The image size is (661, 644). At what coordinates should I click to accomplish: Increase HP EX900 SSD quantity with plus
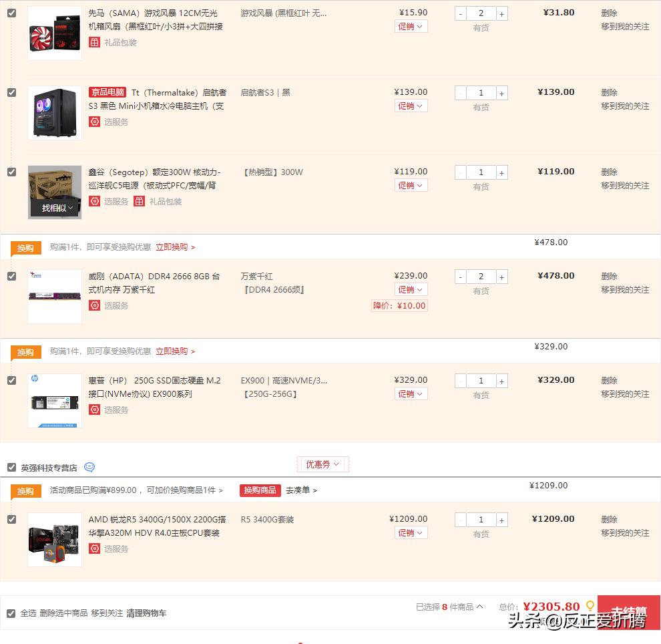point(501,381)
